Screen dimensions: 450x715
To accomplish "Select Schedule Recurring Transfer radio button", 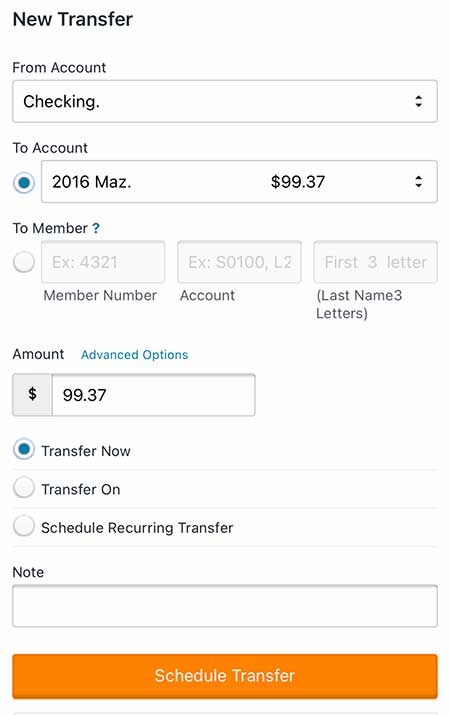I will 24,526.
